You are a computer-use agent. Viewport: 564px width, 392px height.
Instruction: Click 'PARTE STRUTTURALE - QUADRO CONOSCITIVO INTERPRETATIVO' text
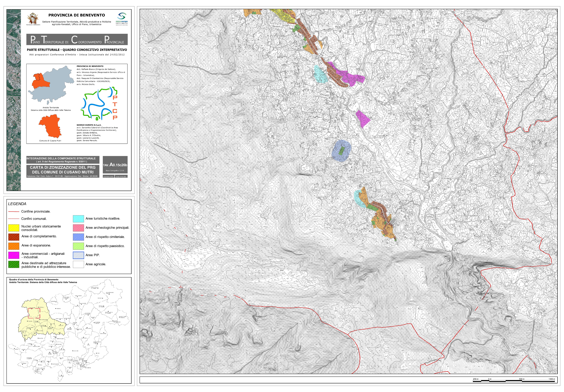pyautogui.click(x=77, y=50)
